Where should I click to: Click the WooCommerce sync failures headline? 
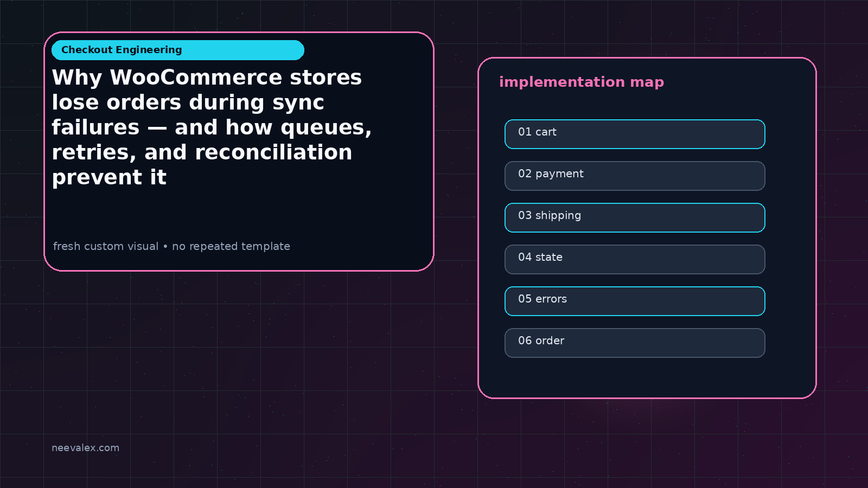(212, 127)
